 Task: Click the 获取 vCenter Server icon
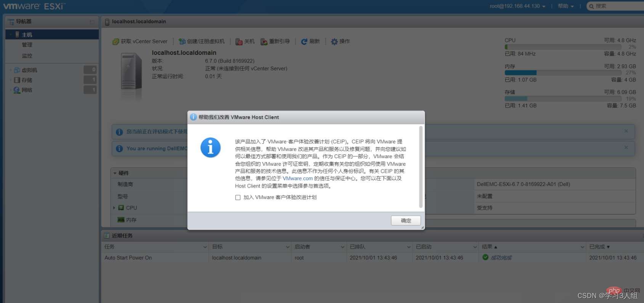click(116, 42)
